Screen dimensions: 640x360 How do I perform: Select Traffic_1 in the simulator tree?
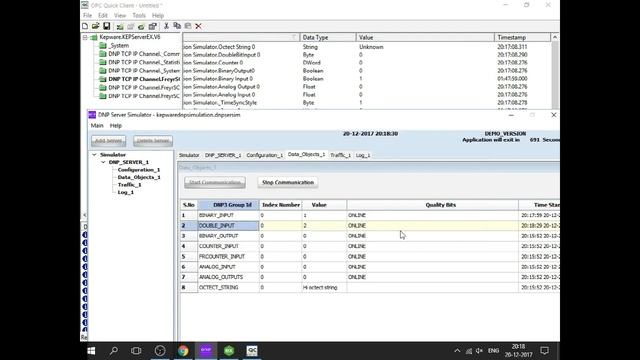(129, 185)
